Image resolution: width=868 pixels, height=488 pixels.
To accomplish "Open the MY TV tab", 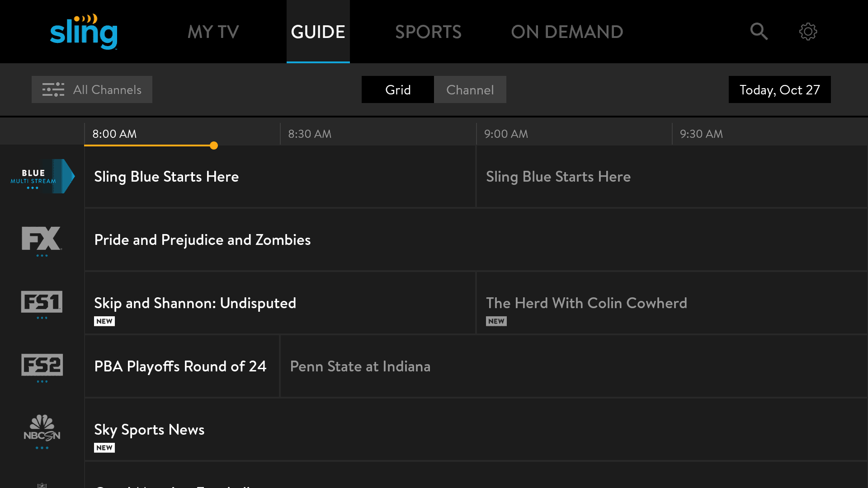I will coord(213,32).
